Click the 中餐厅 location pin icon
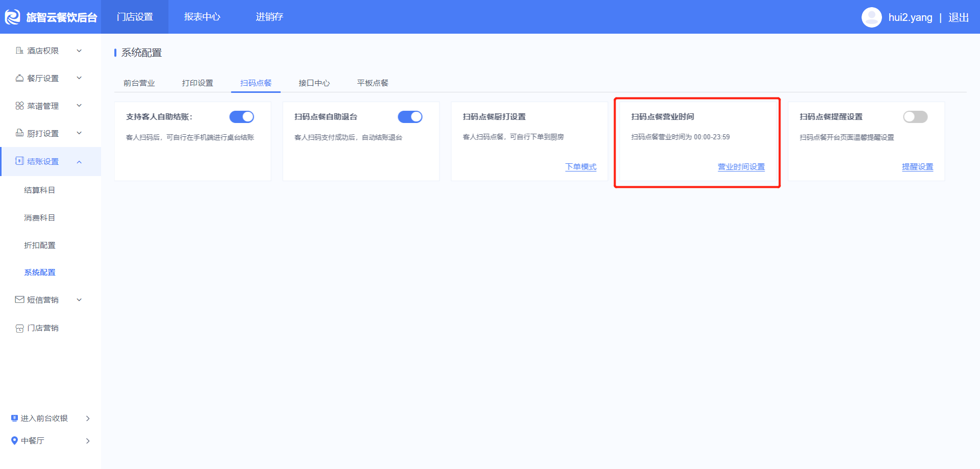The image size is (980, 469). 14,440
